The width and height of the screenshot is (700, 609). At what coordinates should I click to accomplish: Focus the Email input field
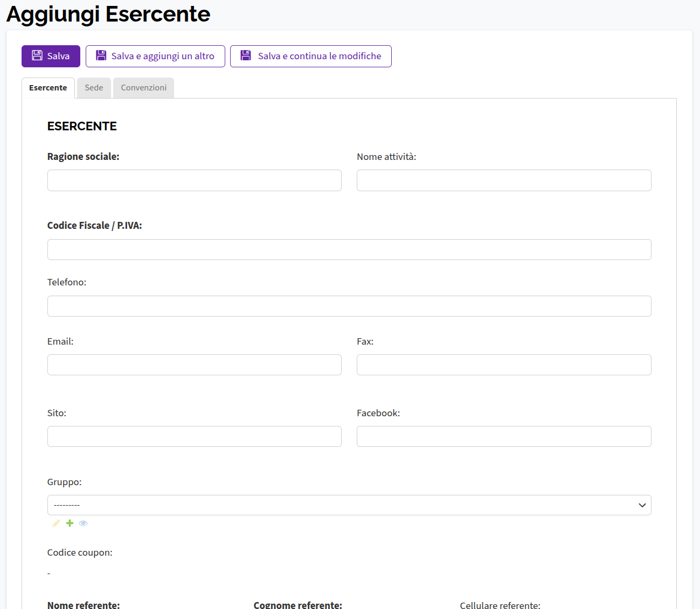pyautogui.click(x=195, y=365)
